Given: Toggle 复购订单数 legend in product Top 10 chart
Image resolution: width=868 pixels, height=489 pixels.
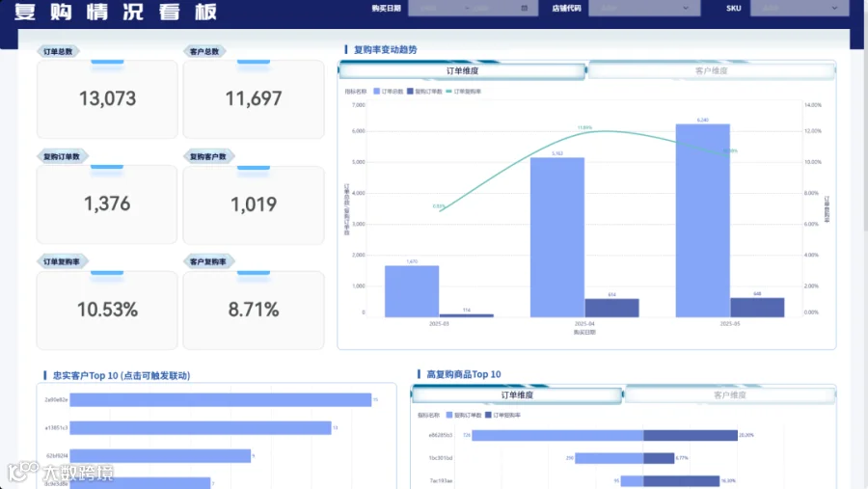Looking at the screenshot, I should click(463, 415).
